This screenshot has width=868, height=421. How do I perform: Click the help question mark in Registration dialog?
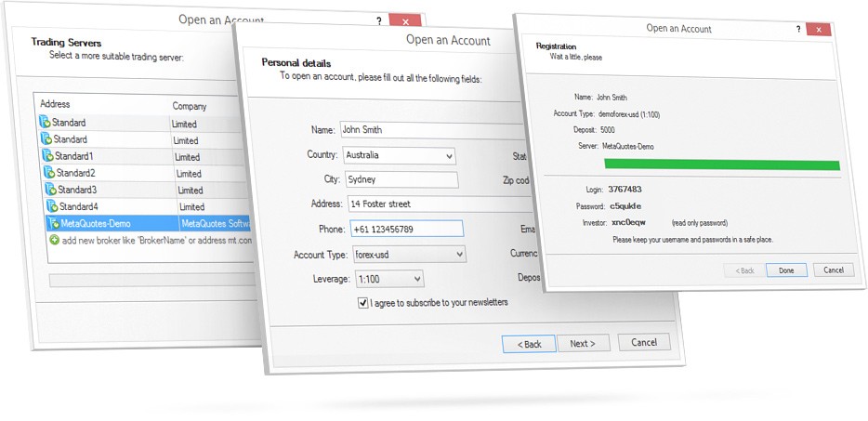798,29
